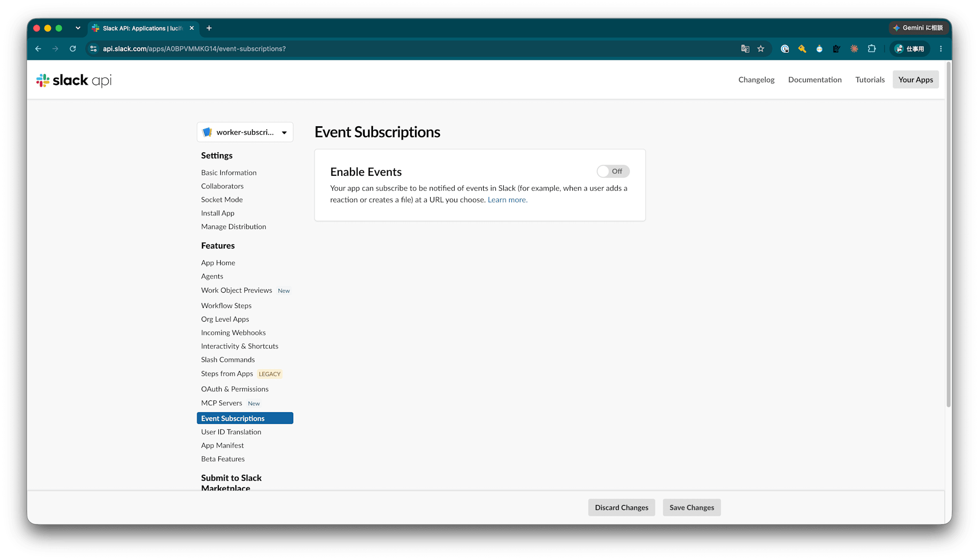Viewport: 979px width, 560px height.
Task: Bookmark this page with the star icon
Action: (x=761, y=49)
